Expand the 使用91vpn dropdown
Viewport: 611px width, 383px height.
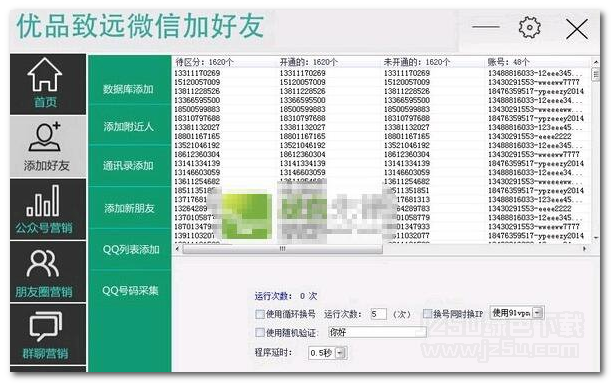click(538, 312)
